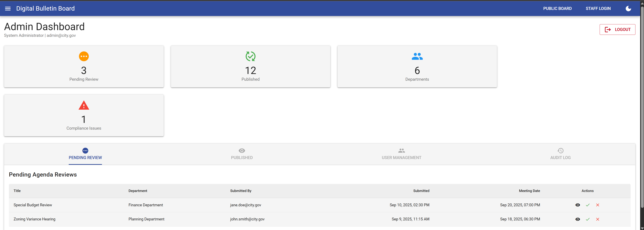This screenshot has width=644, height=230.
Task: View Special Budget Review with eye icon
Action: [x=577, y=205]
